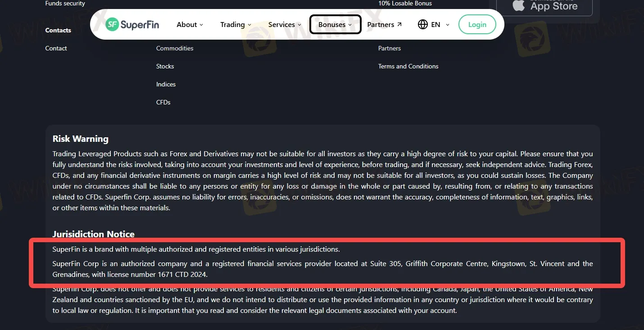
Task: Open the 10% Losable Bonus link
Action: pyautogui.click(x=405, y=3)
